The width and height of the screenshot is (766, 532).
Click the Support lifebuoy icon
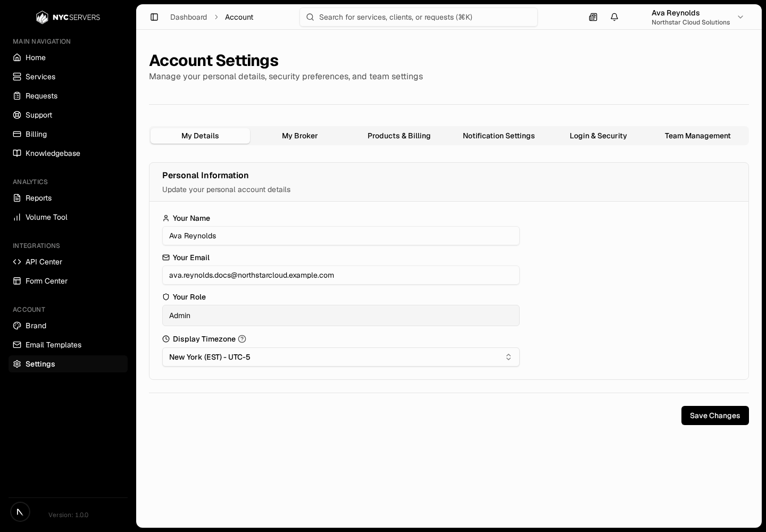[17, 115]
